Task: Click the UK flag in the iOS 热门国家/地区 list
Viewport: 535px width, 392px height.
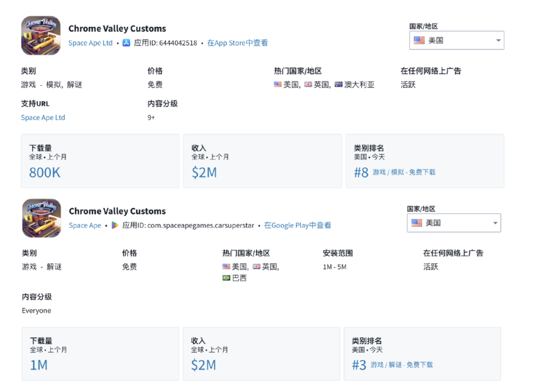Action: coord(308,85)
